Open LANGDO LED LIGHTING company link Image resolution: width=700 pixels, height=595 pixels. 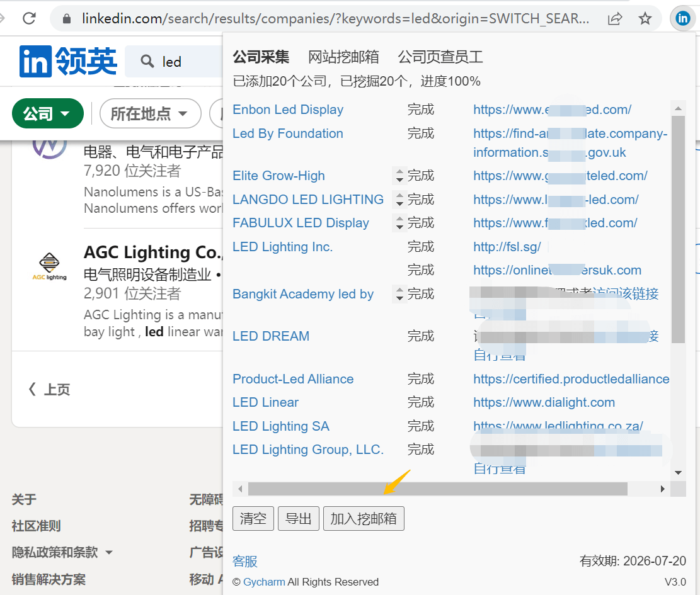click(x=308, y=200)
